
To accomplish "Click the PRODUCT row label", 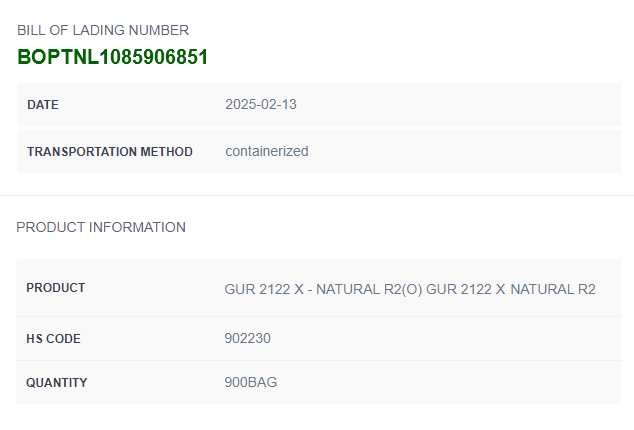I will pos(56,288).
